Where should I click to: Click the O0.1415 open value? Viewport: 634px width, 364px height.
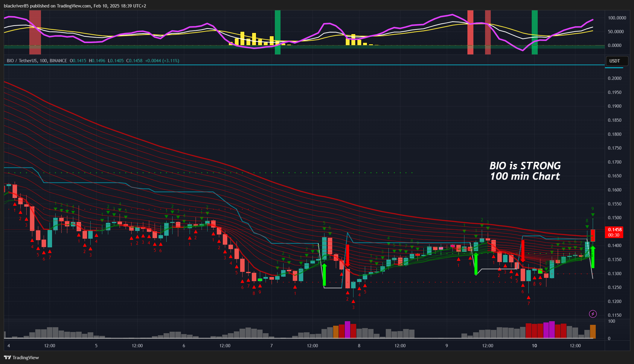pos(78,61)
